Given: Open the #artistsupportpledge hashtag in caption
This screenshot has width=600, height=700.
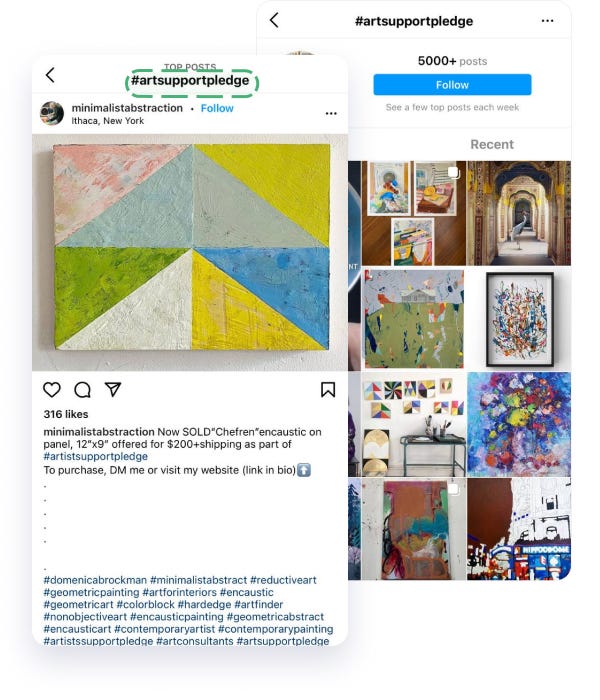Looking at the screenshot, I should tap(96, 457).
